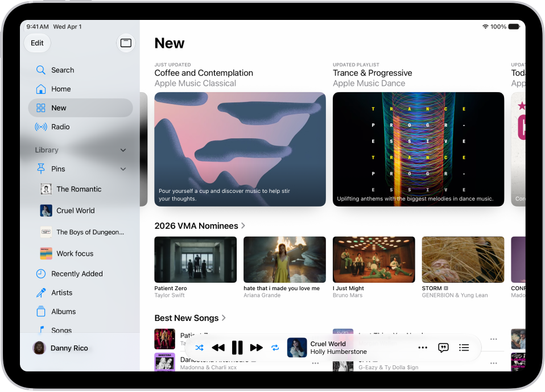
Task: Click Taylor Swift artist name
Action: pyautogui.click(x=170, y=295)
